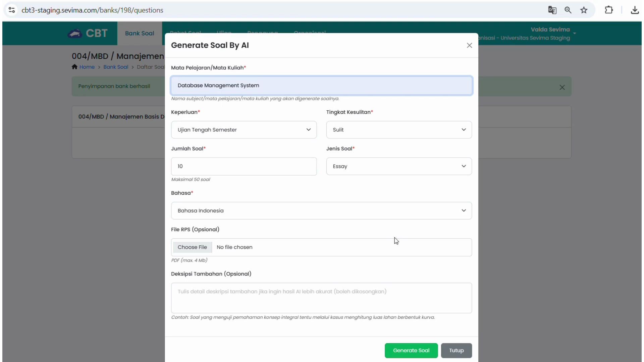Click the CBT logo icon
The image size is (644, 362).
(75, 33)
